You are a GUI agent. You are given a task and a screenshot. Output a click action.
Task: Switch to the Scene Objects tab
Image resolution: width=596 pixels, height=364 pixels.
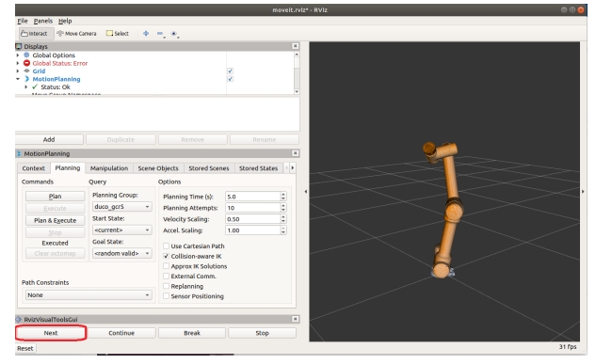(x=158, y=168)
